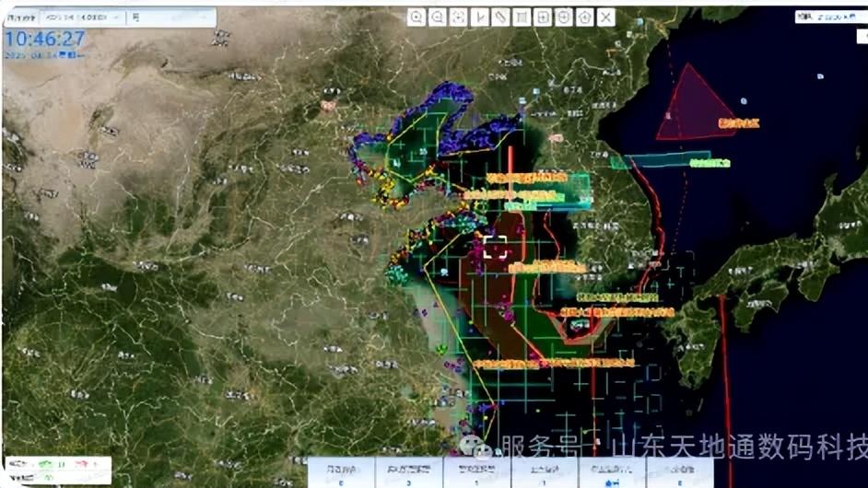Click the white bracket target marker on map
This screenshot has height=488, width=868.
click(x=495, y=247)
